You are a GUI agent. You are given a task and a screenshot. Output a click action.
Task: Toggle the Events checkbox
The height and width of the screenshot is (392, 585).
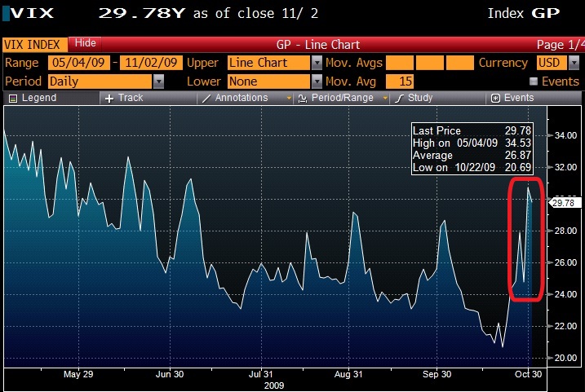coord(534,81)
